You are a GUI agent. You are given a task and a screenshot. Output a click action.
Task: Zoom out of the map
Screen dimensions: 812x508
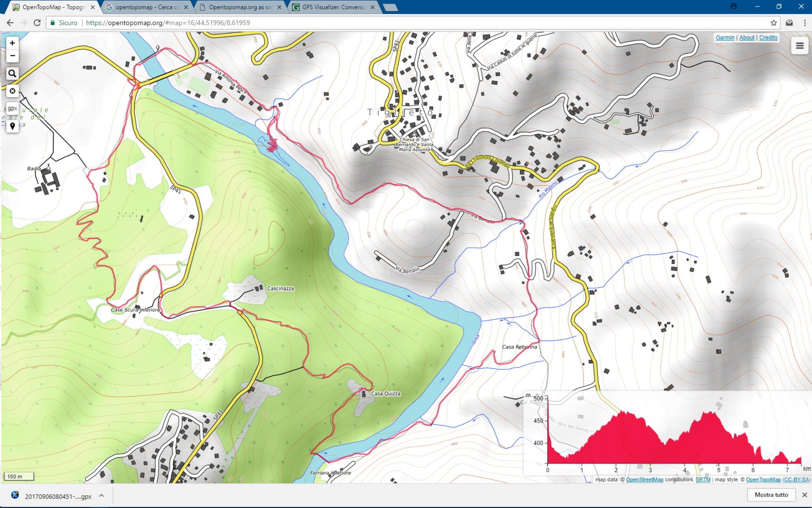12,56
